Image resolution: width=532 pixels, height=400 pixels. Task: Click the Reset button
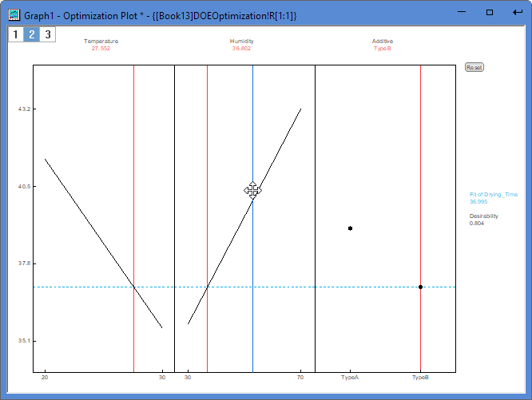coord(474,67)
